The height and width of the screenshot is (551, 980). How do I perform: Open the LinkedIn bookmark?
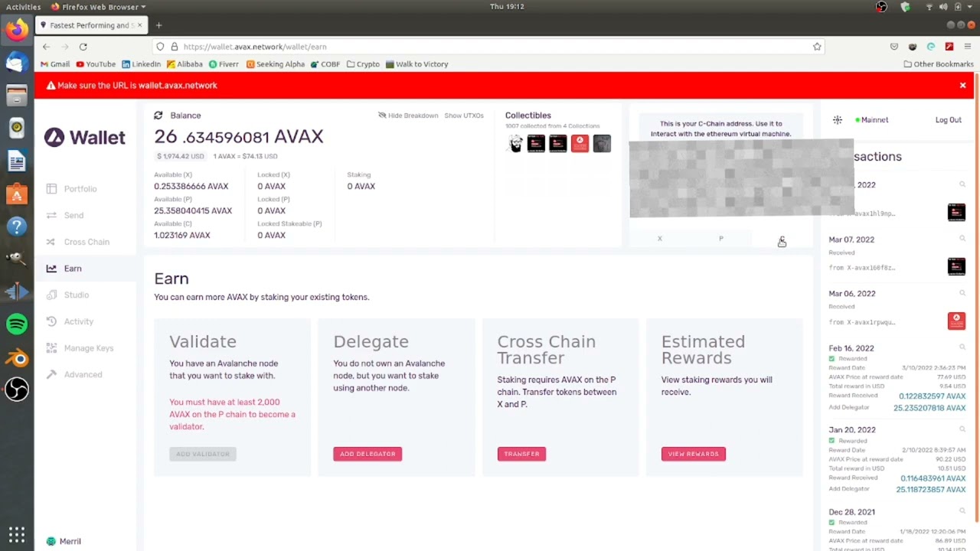[142, 64]
